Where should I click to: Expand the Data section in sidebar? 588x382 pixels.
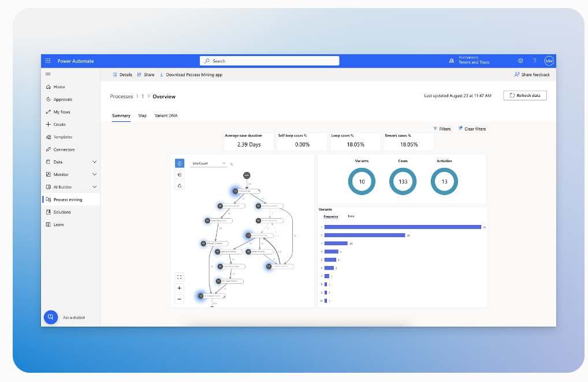[x=94, y=162]
